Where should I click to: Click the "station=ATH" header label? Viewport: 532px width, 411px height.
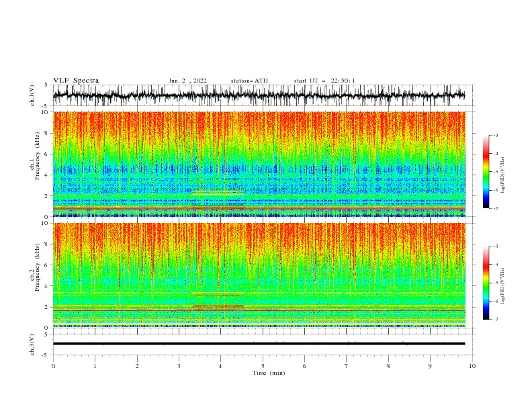pyautogui.click(x=249, y=81)
